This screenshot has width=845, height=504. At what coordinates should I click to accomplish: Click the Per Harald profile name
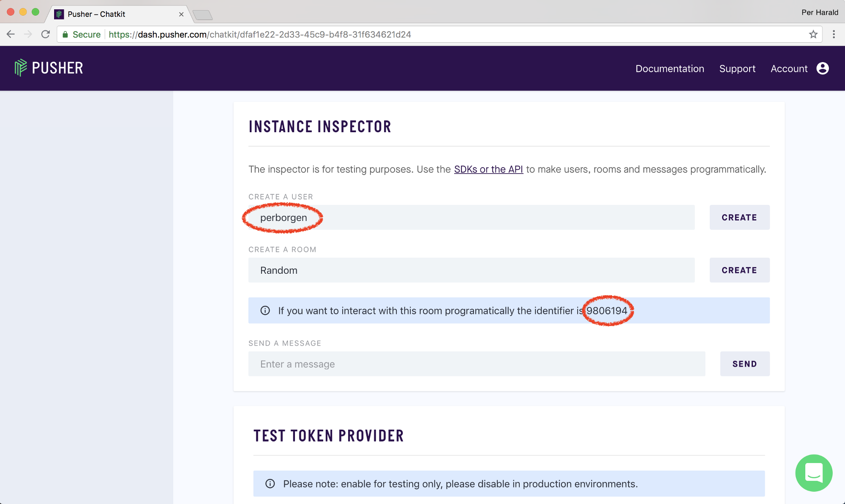tap(820, 12)
